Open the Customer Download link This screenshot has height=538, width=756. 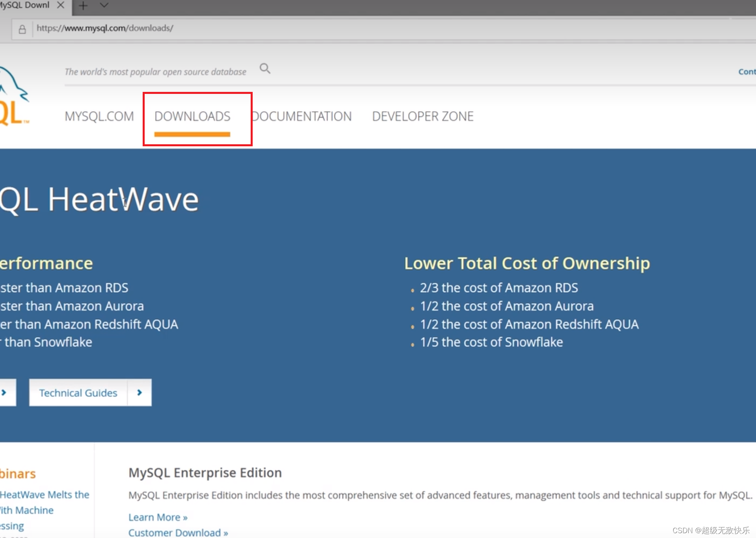[178, 532]
